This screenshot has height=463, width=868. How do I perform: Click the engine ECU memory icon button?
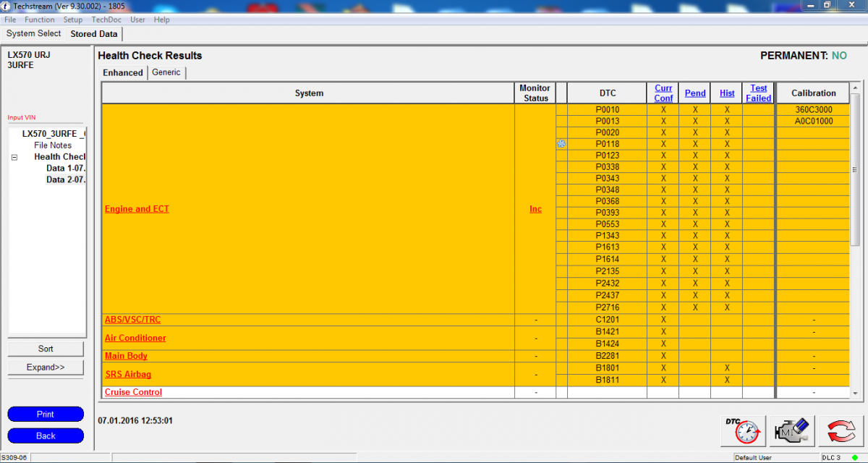point(792,431)
